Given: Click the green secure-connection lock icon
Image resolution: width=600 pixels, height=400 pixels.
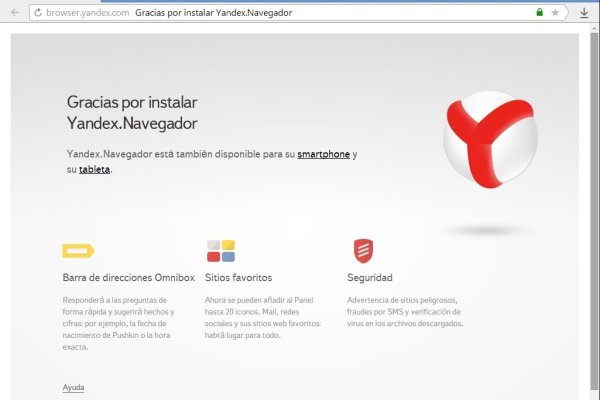Looking at the screenshot, I should pos(540,13).
